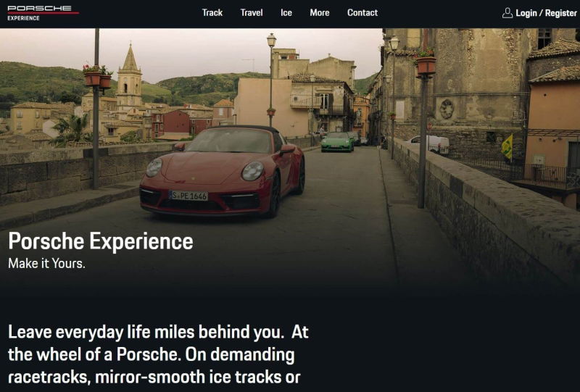Viewport: 580px width, 392px height.
Task: Click the S PE 1646 license plate
Action: coord(188,196)
